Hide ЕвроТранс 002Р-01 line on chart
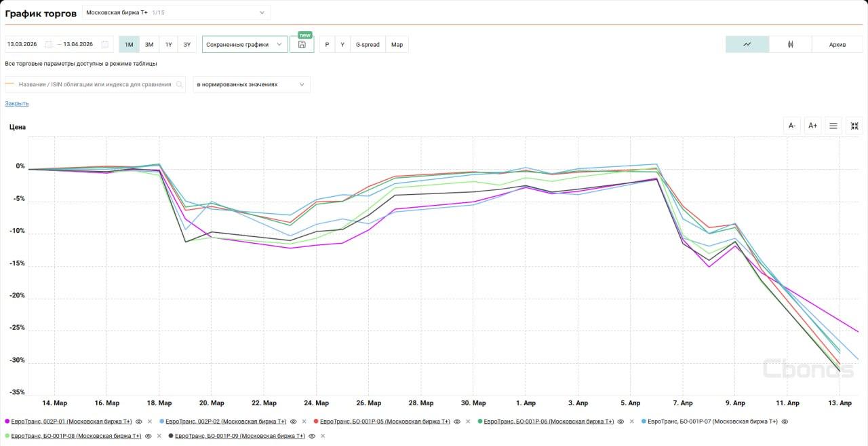 pyautogui.click(x=139, y=422)
